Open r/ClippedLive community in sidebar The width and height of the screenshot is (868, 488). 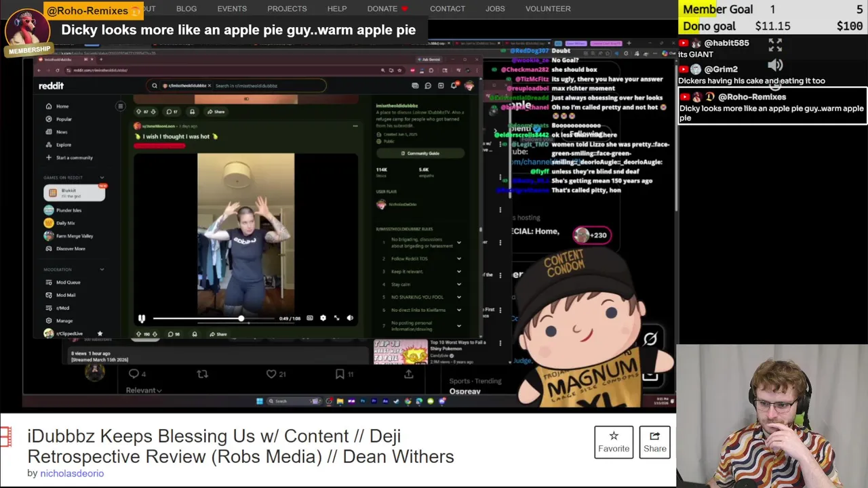63,333
